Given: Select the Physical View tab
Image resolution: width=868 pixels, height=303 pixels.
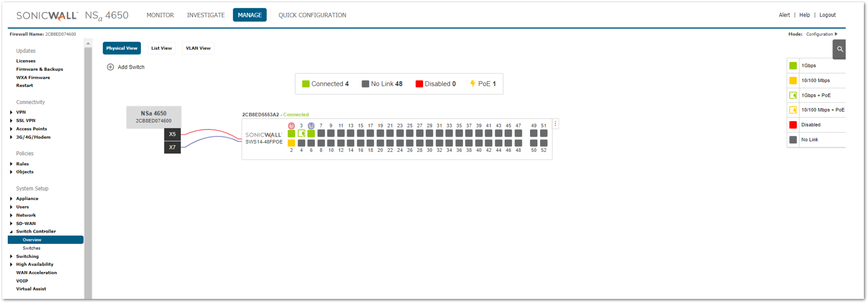Looking at the screenshot, I should [122, 48].
